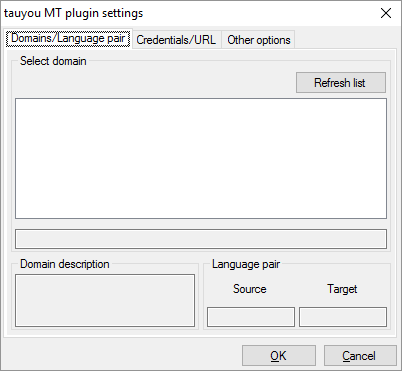This screenshot has height=371, width=402.
Task: Open the Other options tab
Action: [259, 40]
